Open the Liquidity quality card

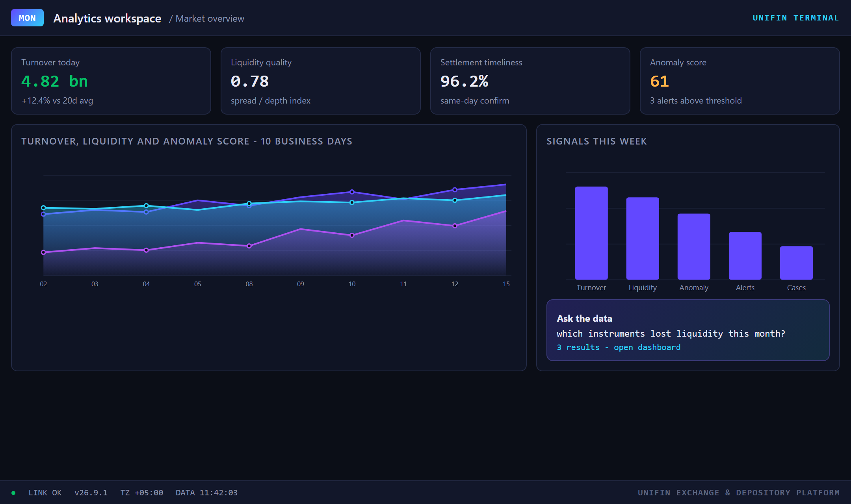[321, 81]
